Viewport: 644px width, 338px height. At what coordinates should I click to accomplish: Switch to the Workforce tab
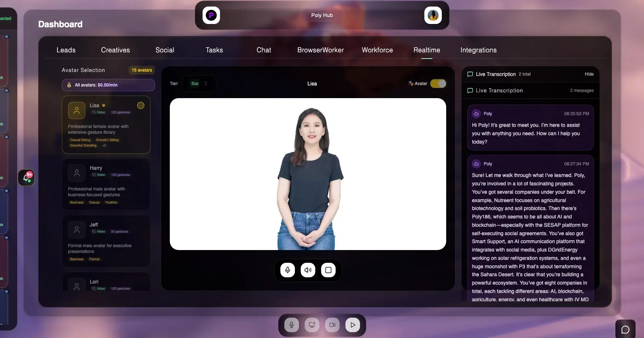click(x=377, y=50)
